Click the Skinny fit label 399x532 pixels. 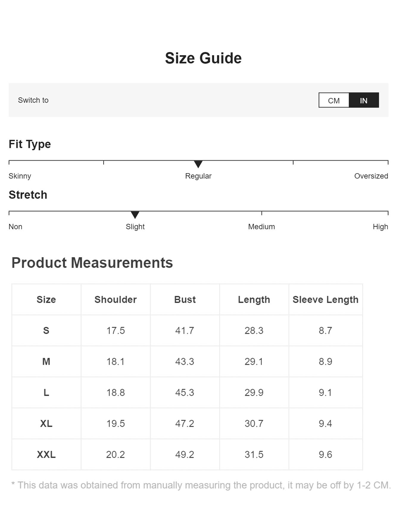(x=20, y=176)
